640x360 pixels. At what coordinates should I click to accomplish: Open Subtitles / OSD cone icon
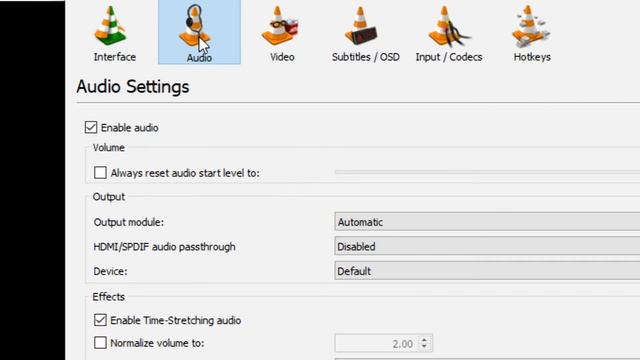[x=361, y=26]
